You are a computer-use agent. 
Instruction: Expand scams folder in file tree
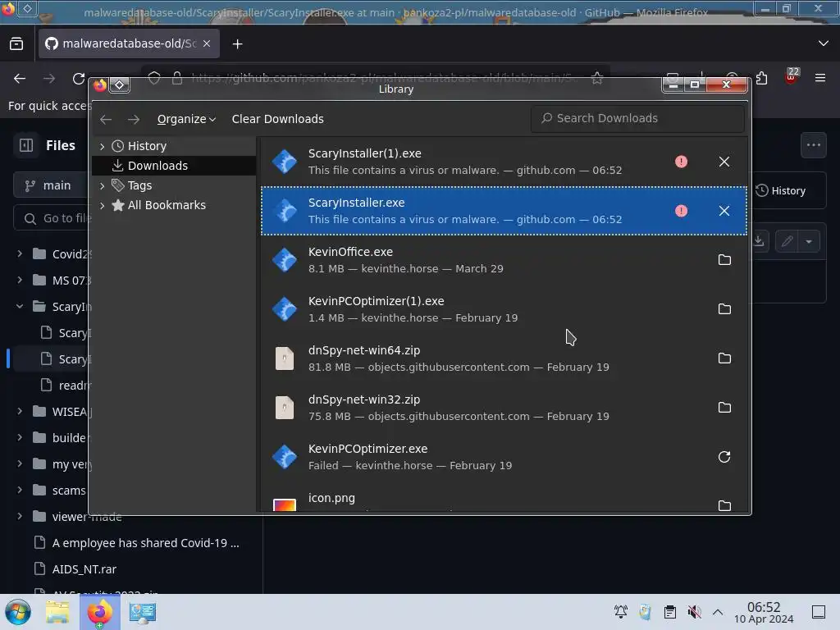click(20, 491)
